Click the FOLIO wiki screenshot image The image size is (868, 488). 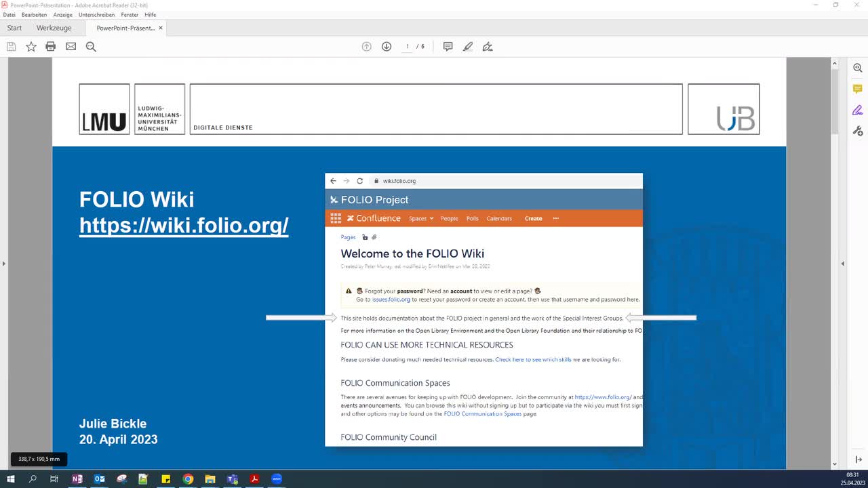484,310
